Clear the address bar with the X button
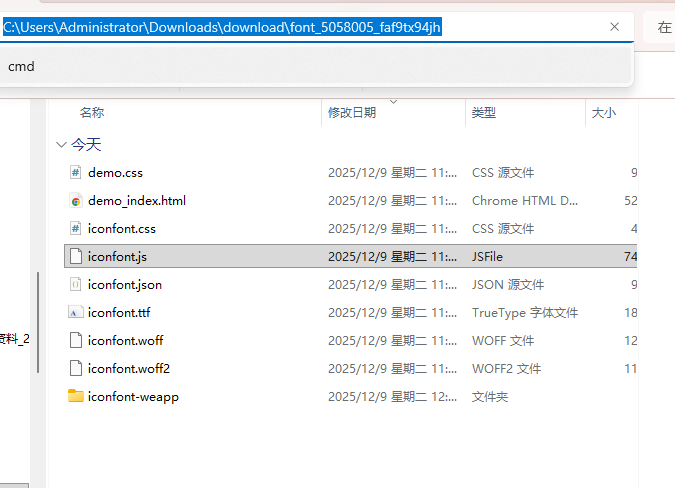675x488 pixels. pos(614,27)
